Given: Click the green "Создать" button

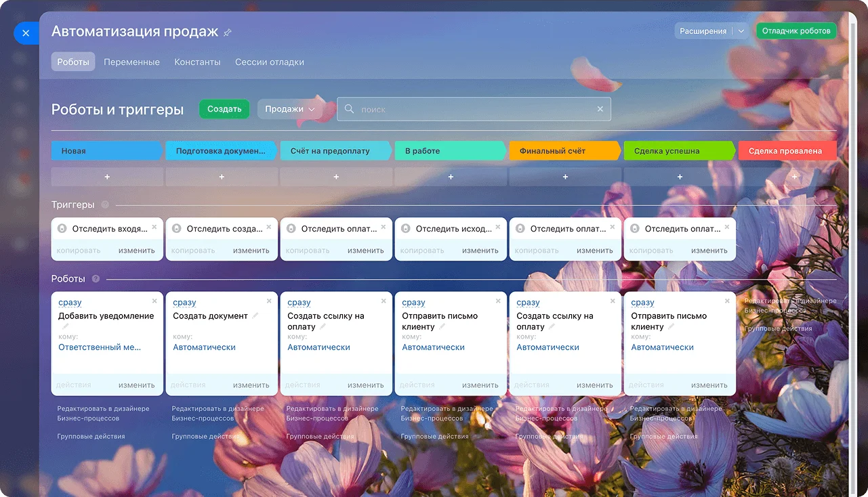Looking at the screenshot, I should [x=224, y=108].
